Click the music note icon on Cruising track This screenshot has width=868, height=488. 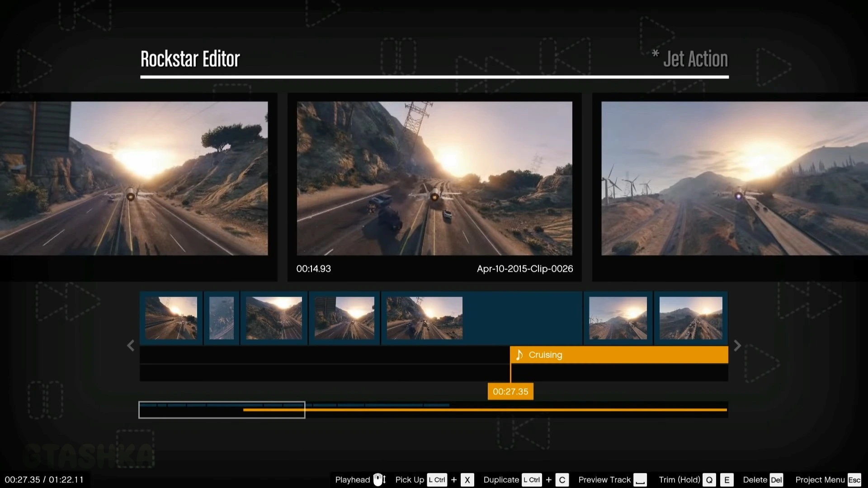coord(519,355)
